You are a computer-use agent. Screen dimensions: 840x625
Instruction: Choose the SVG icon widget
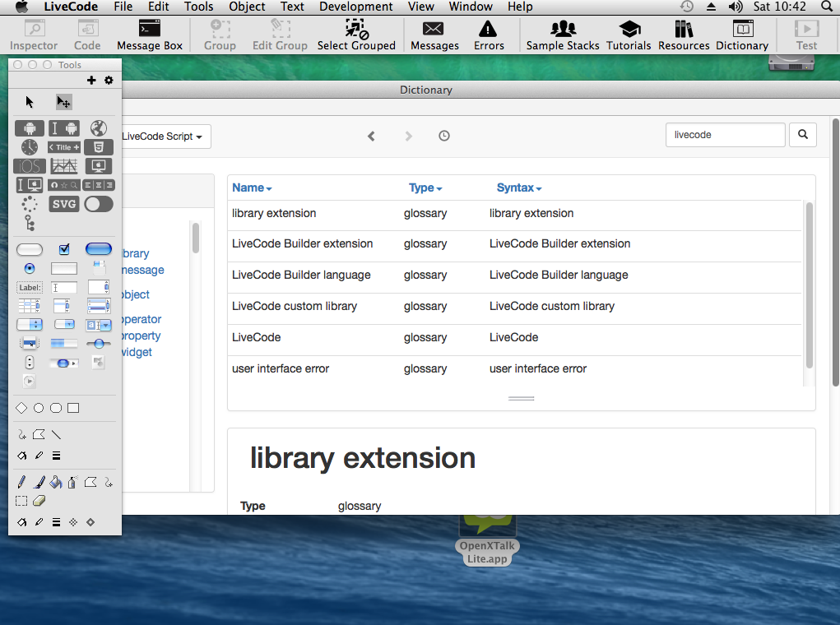(x=63, y=204)
